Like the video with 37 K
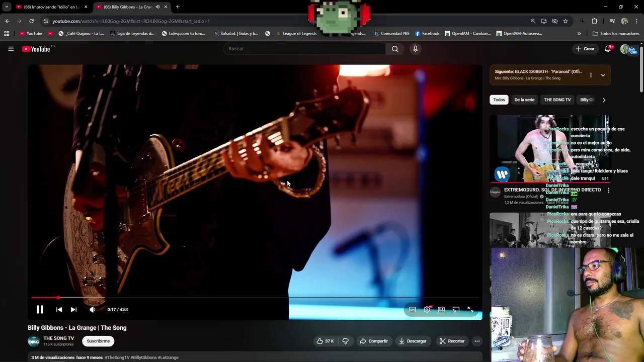 pyautogui.click(x=325, y=341)
